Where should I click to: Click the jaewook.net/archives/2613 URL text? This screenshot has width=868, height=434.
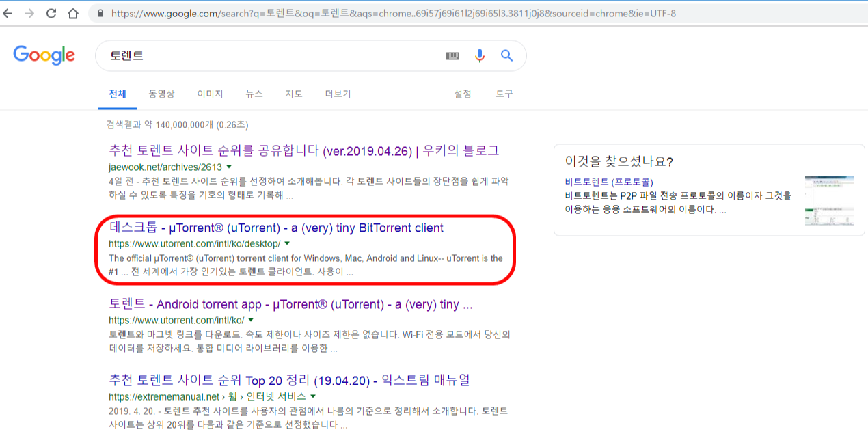[x=165, y=167]
